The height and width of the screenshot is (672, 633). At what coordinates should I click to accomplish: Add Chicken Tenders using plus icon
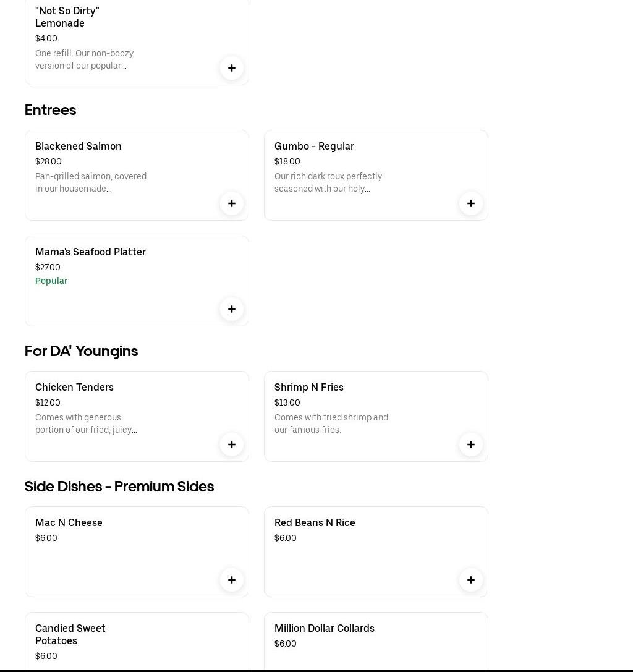pyautogui.click(x=232, y=444)
